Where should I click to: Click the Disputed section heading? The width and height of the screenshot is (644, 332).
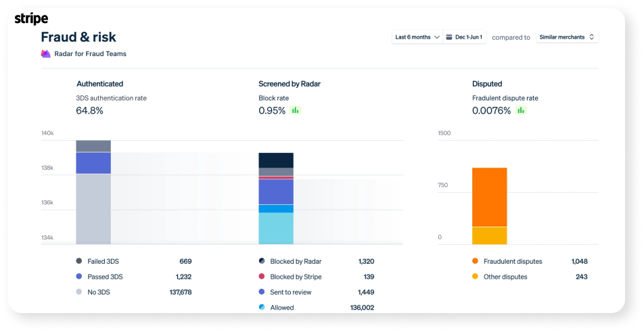click(x=486, y=84)
